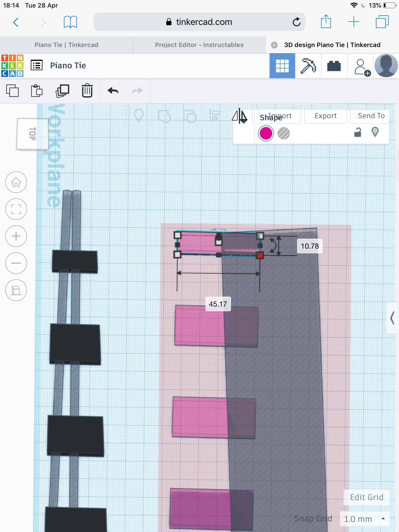This screenshot has height=532, width=399.
Task: Show all Safari tabs overview
Action: (382, 22)
